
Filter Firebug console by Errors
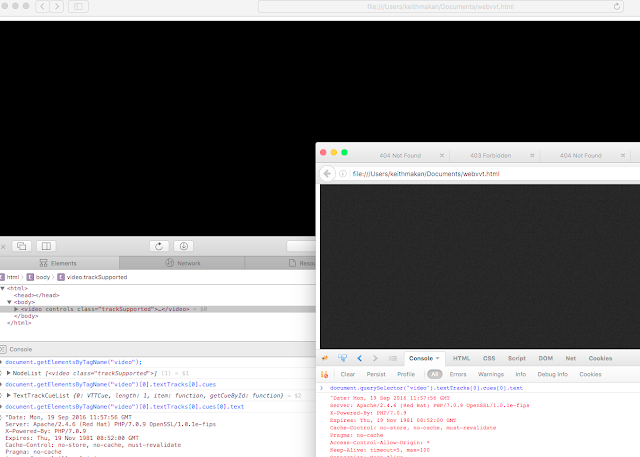click(x=458, y=374)
